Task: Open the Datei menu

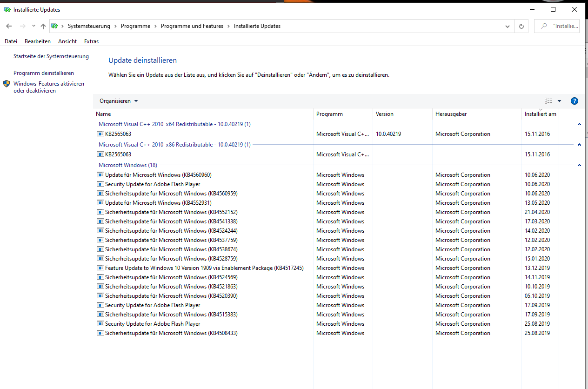Action: pos(11,41)
